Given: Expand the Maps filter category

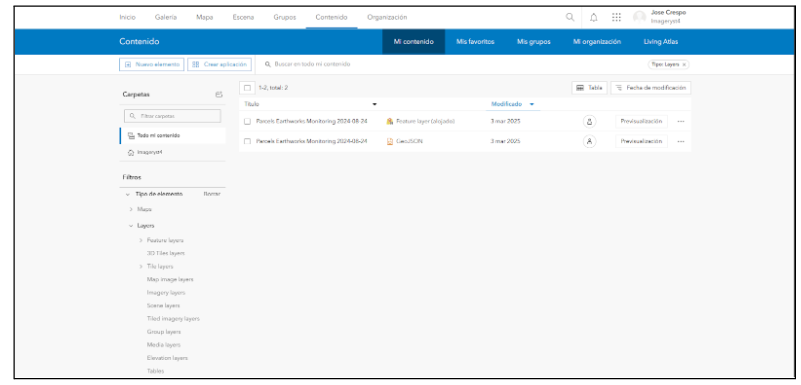Looking at the screenshot, I should point(131,209).
